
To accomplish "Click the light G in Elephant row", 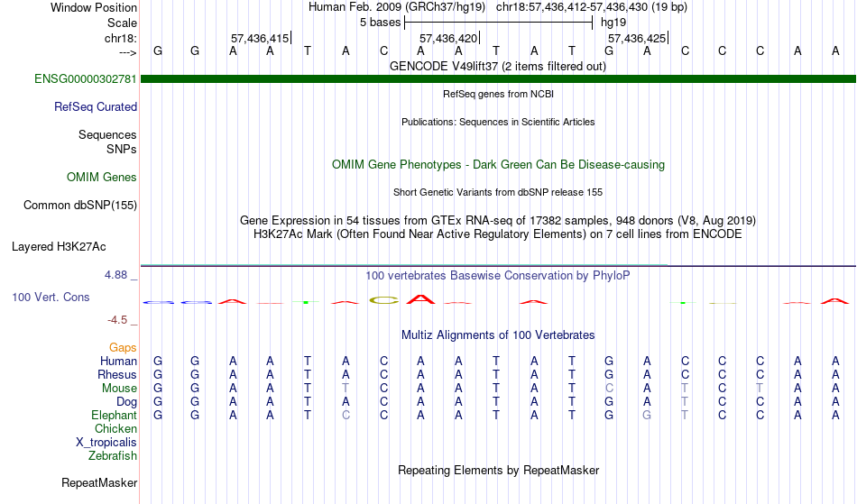I will point(647,416).
